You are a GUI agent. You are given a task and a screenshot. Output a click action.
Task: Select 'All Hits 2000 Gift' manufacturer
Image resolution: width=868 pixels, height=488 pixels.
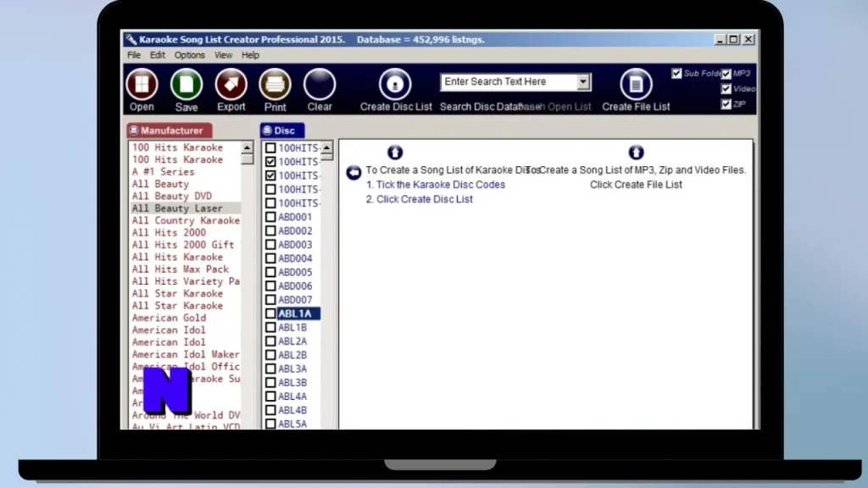coord(183,245)
